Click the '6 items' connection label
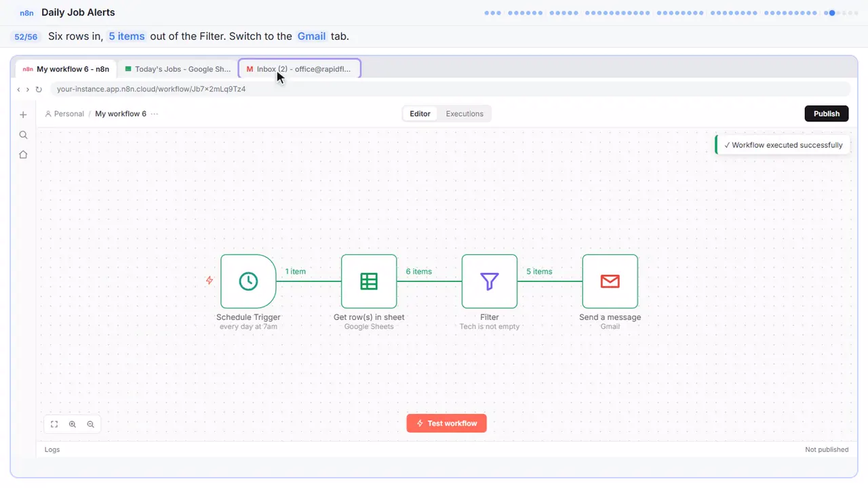 pos(419,272)
